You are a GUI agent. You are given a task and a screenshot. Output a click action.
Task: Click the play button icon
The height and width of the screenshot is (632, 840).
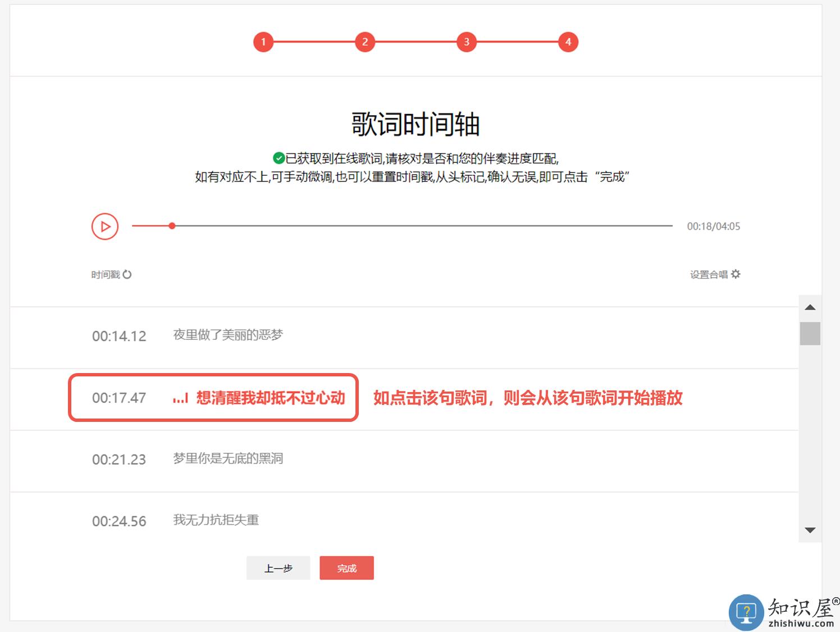click(105, 226)
